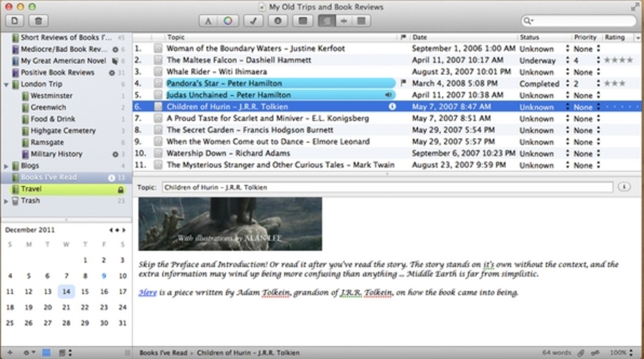Open the 100% zoom dropdown
The height and width of the screenshot is (359, 644).
click(x=622, y=353)
